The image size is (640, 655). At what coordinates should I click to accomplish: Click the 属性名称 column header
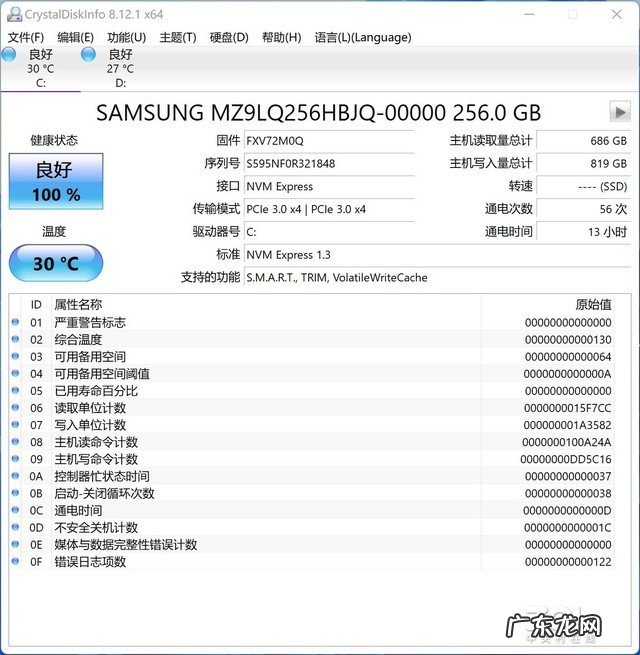coord(78,305)
